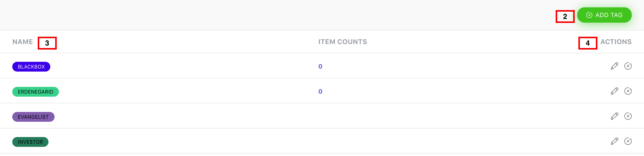Viewport: 644px width, 156px height.
Task: Click the annotation marker numbered 3
Action: 47,43
